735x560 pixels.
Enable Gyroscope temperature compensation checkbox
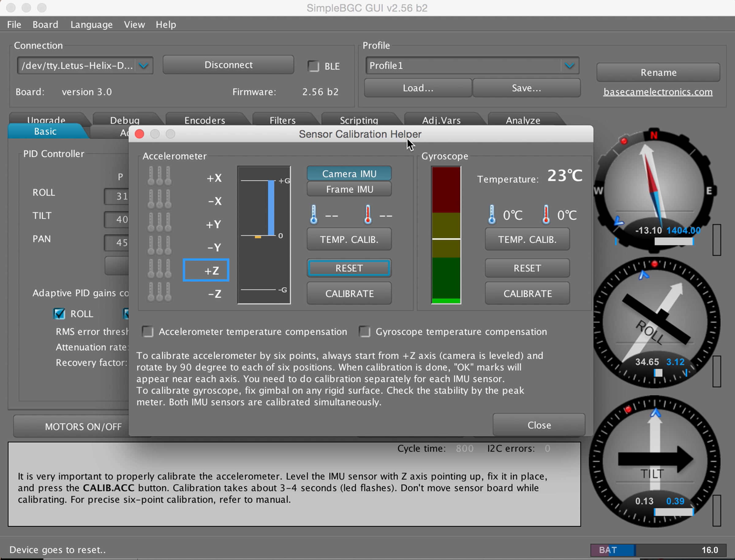(x=364, y=332)
